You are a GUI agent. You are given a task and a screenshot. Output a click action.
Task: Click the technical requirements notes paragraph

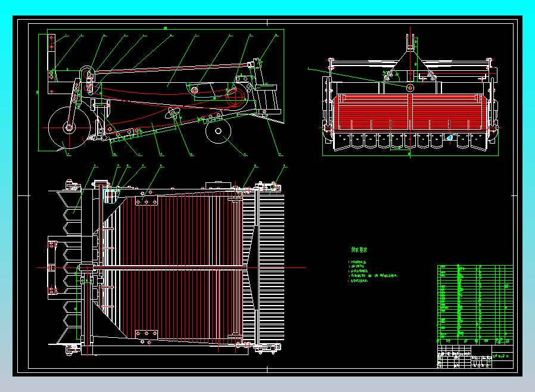coord(374,271)
